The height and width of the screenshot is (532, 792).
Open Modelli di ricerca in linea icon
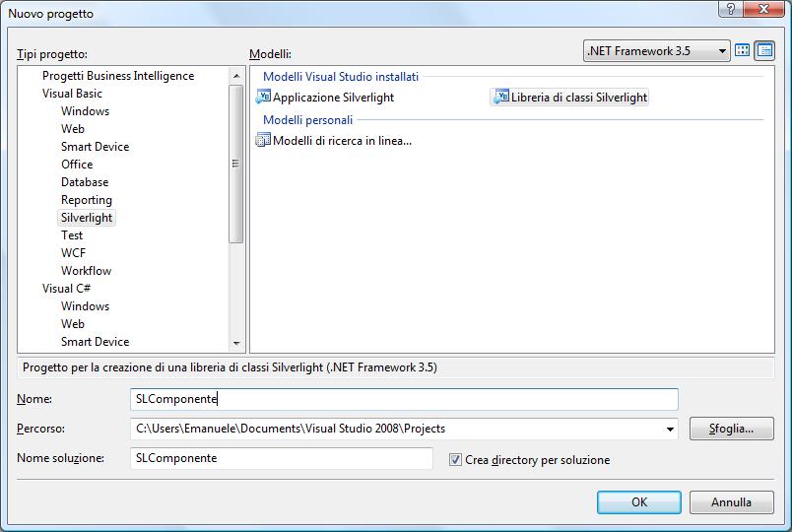[x=263, y=140]
